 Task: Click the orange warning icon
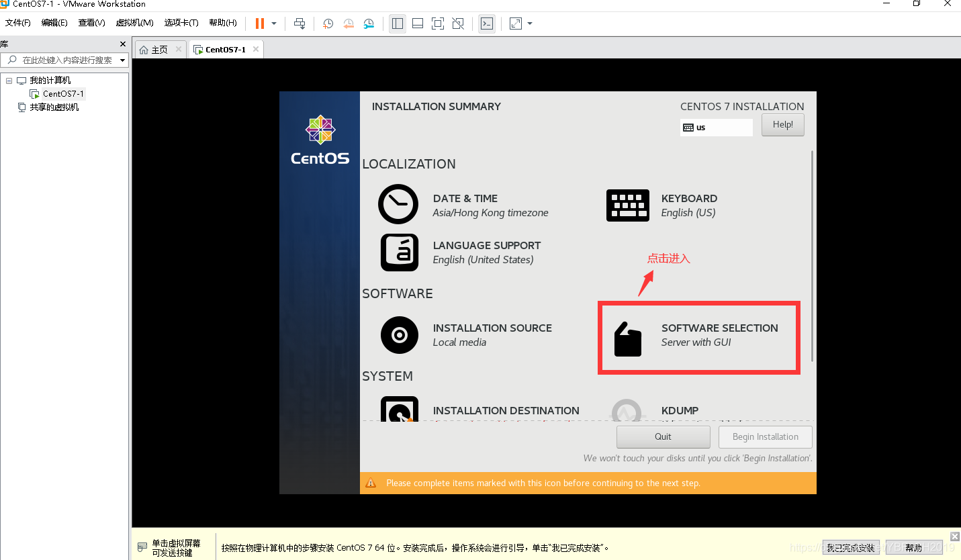(x=371, y=483)
